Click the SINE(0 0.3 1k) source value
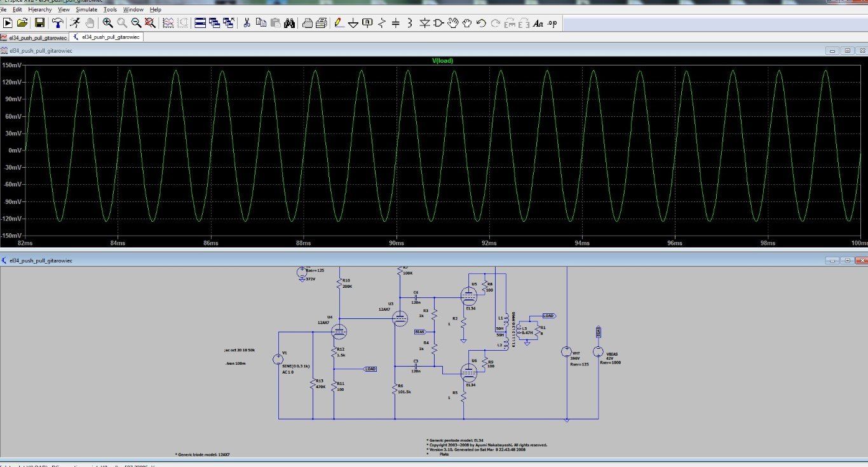The height and width of the screenshot is (467, 868). (x=296, y=365)
